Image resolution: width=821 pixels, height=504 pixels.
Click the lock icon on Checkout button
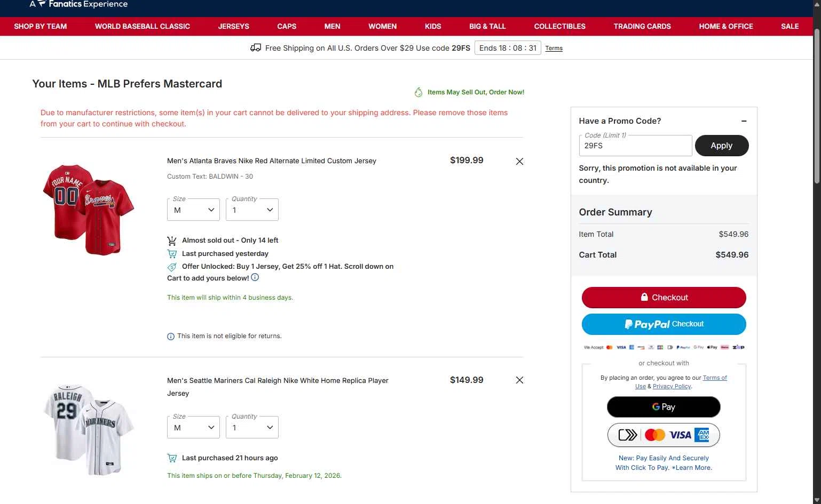(x=644, y=297)
